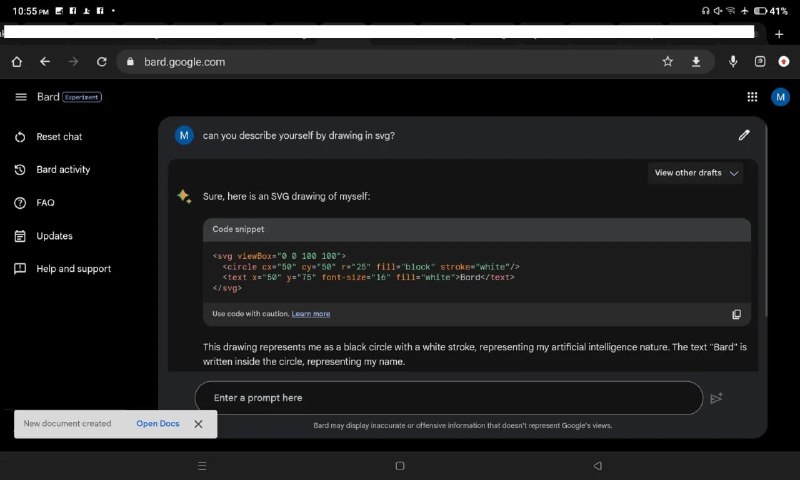Activate the microphone voice search icon
This screenshot has height=480, width=800.
tap(733, 62)
